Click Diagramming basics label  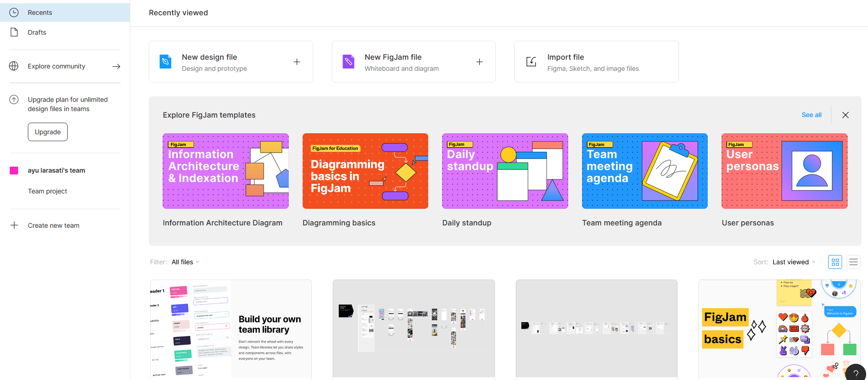(339, 223)
